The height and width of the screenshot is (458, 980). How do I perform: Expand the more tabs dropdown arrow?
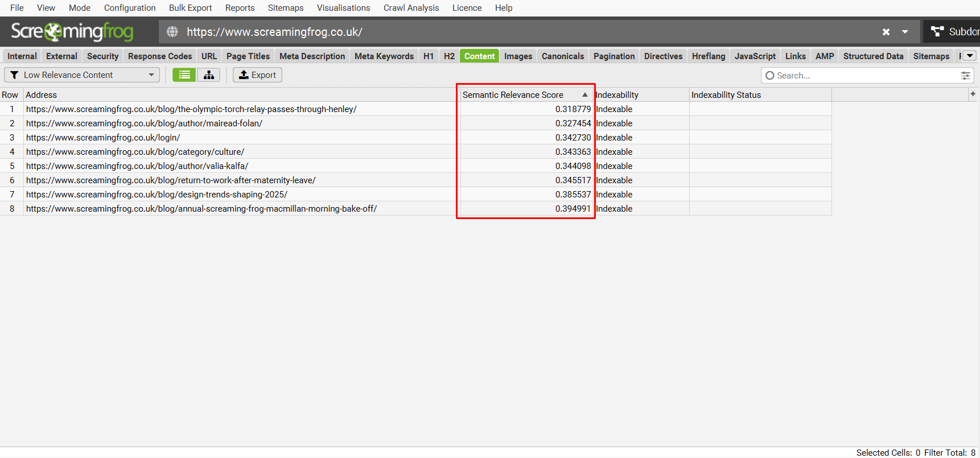970,56
